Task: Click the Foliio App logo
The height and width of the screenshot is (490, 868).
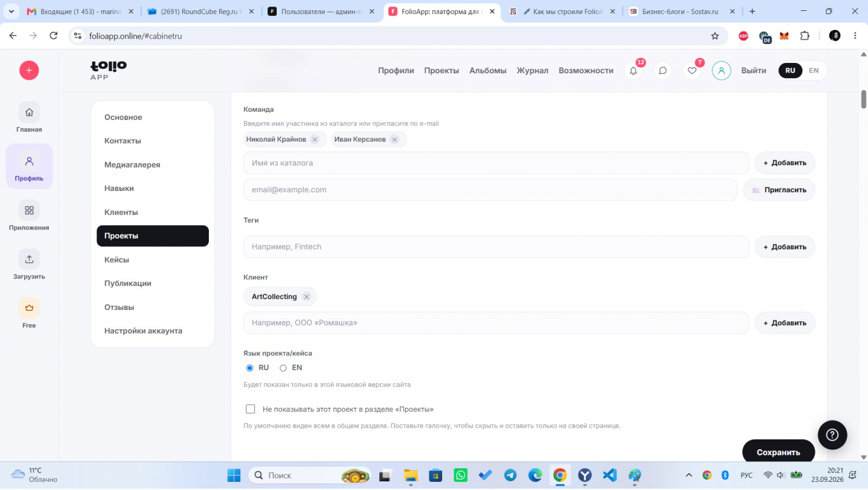Action: [108, 70]
